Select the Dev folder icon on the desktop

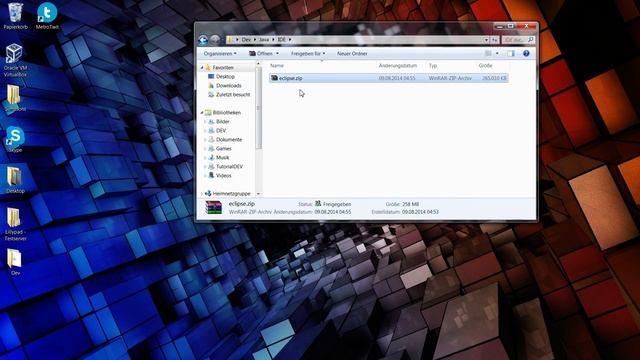15,261
